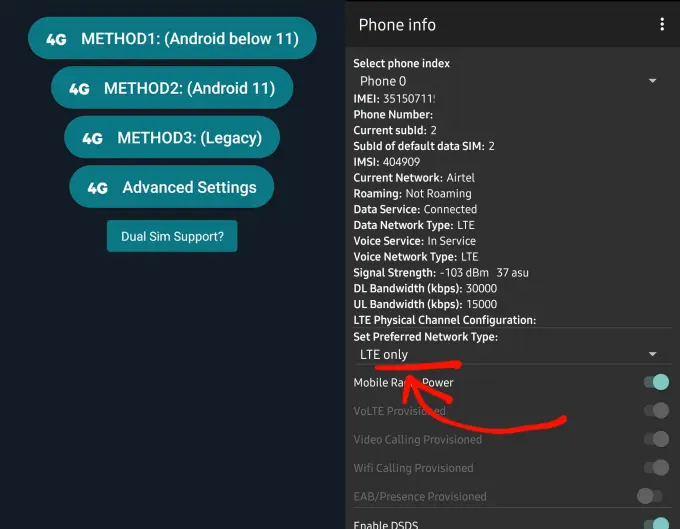Choose METHOD1: (Android below 11)

[172, 38]
